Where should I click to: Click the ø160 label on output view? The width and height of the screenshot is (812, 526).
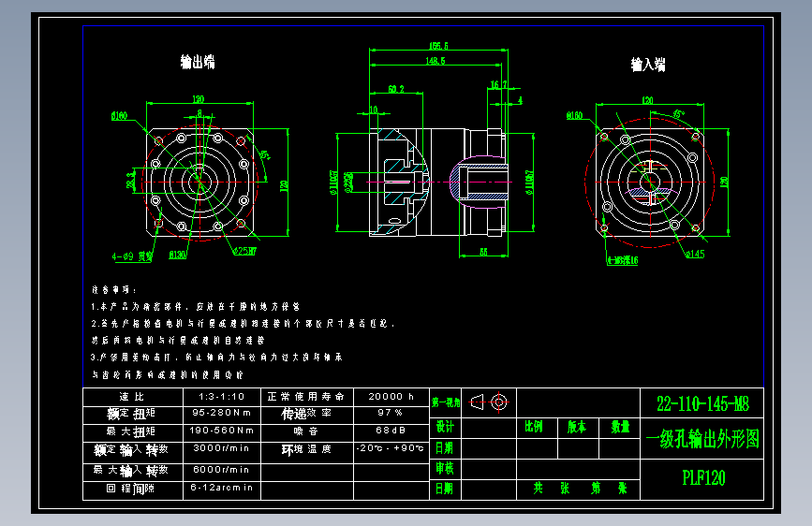[x=119, y=115]
